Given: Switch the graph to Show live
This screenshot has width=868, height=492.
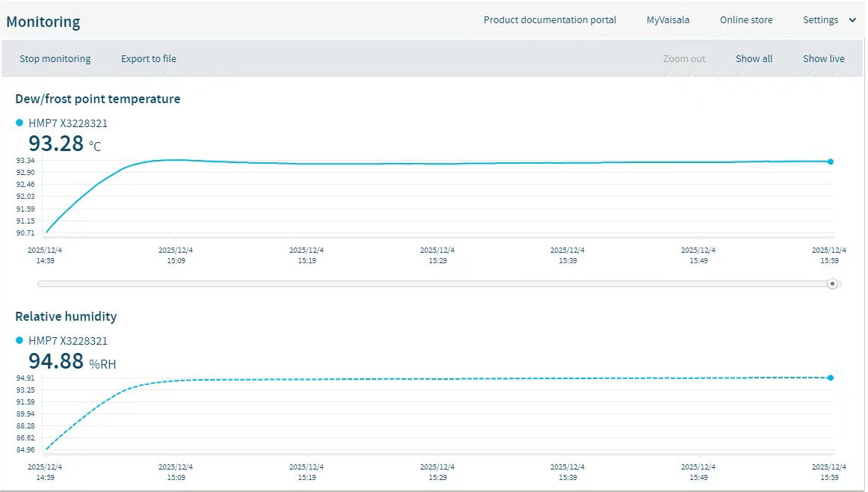Looking at the screenshot, I should tap(823, 59).
